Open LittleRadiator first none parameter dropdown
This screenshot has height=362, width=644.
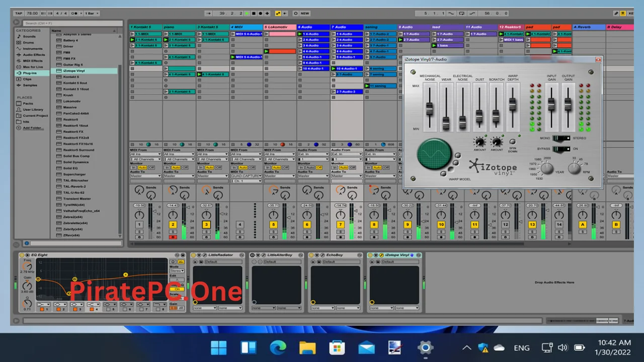(x=204, y=308)
